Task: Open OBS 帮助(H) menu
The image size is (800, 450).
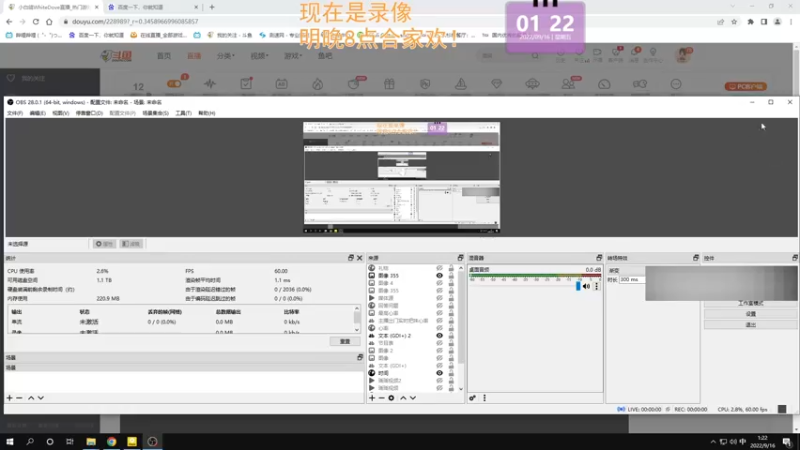Action: [x=207, y=113]
